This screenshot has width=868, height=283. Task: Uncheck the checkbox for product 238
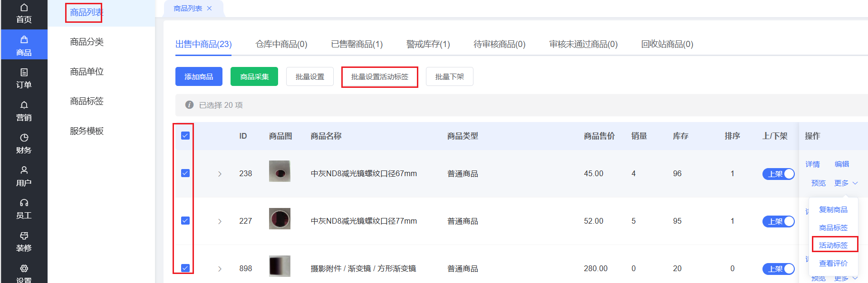(185, 173)
